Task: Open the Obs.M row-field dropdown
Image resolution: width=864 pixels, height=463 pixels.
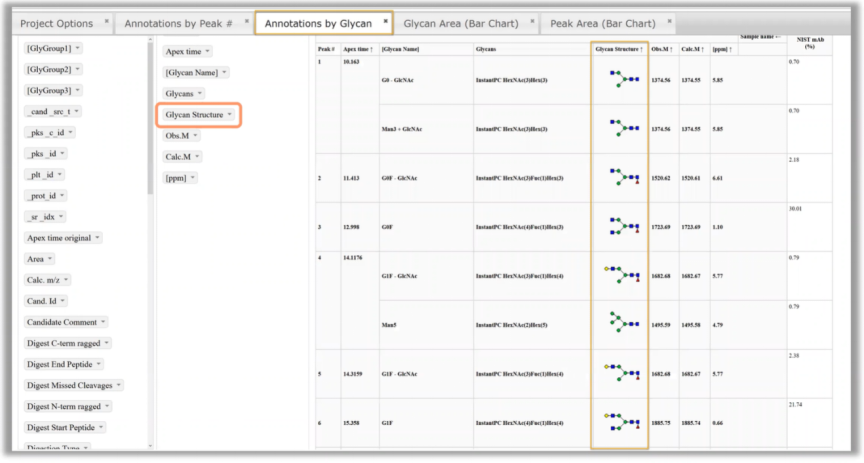Action: click(196, 136)
